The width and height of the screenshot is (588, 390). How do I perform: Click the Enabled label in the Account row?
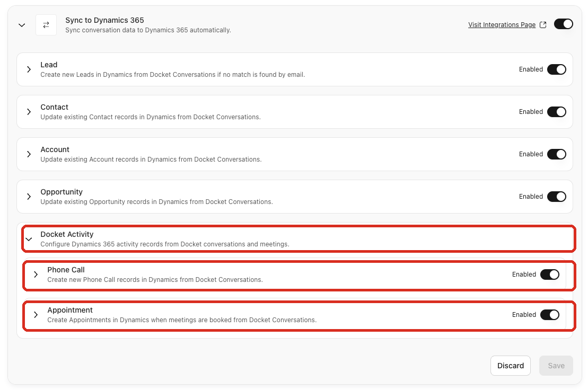click(x=531, y=154)
